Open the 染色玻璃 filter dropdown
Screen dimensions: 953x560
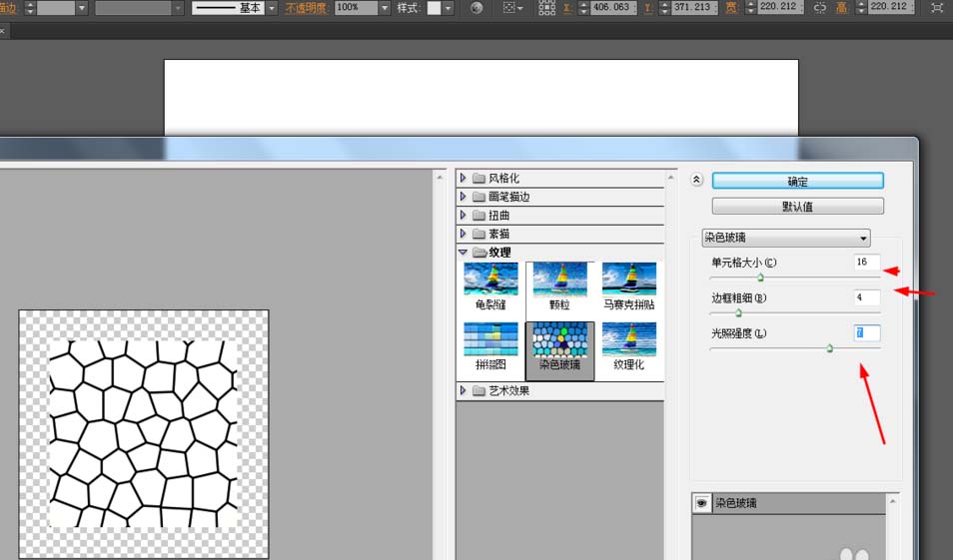785,239
